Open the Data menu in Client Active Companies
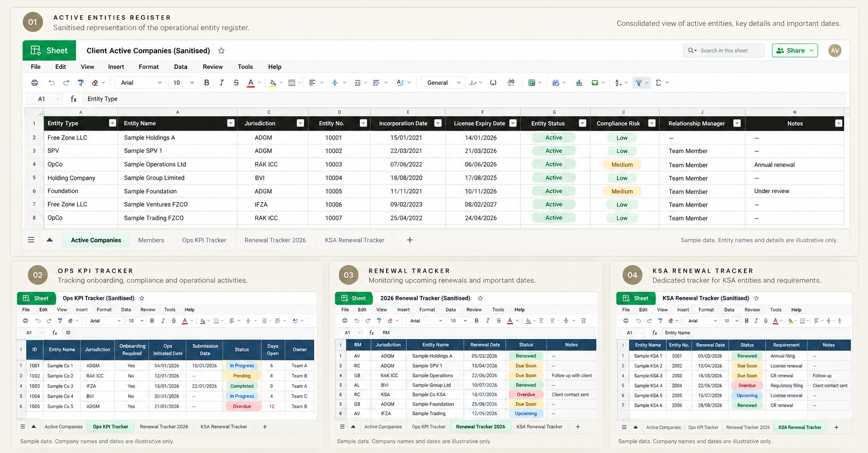868x453 pixels. pos(181,67)
